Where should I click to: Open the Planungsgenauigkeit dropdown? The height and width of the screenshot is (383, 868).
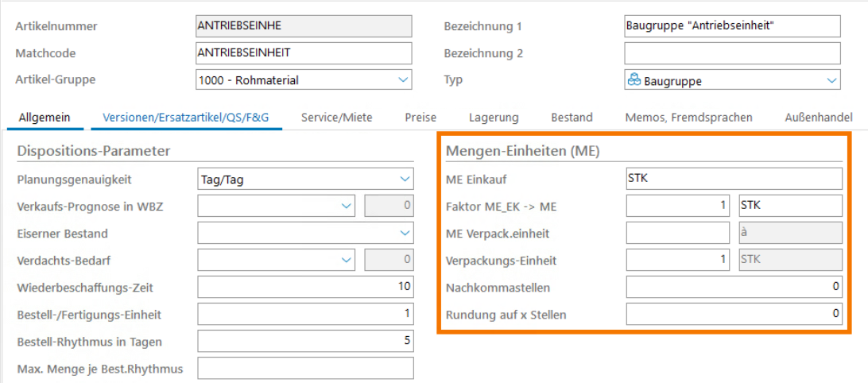(x=404, y=180)
